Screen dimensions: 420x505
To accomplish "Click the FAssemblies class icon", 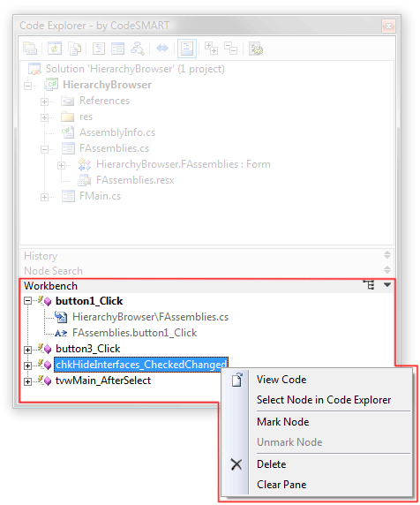I will coord(85,164).
